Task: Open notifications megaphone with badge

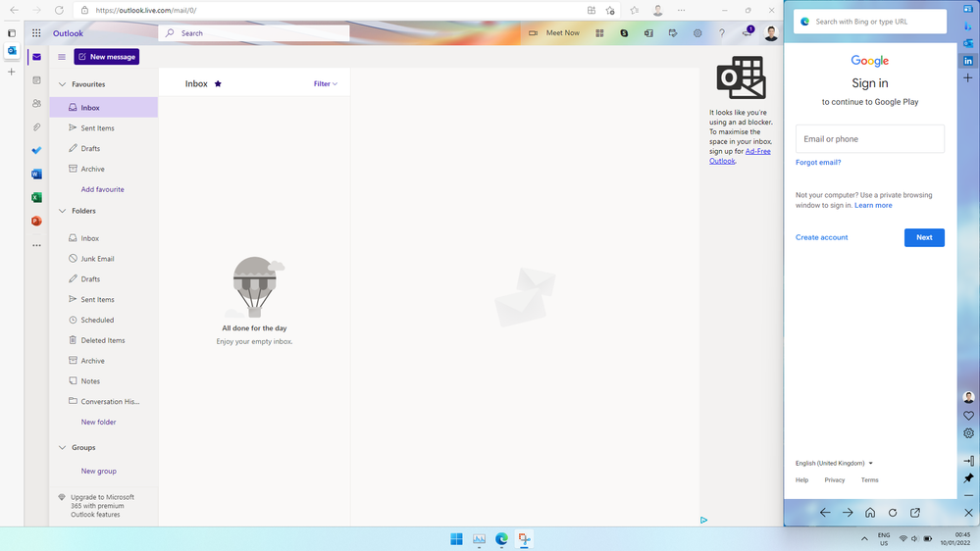Action: coord(748,32)
